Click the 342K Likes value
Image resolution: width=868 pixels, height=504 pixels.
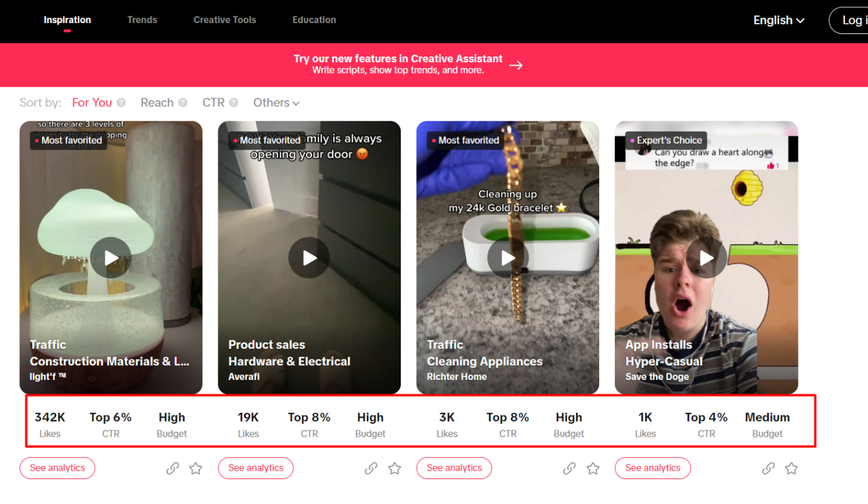[x=50, y=417]
